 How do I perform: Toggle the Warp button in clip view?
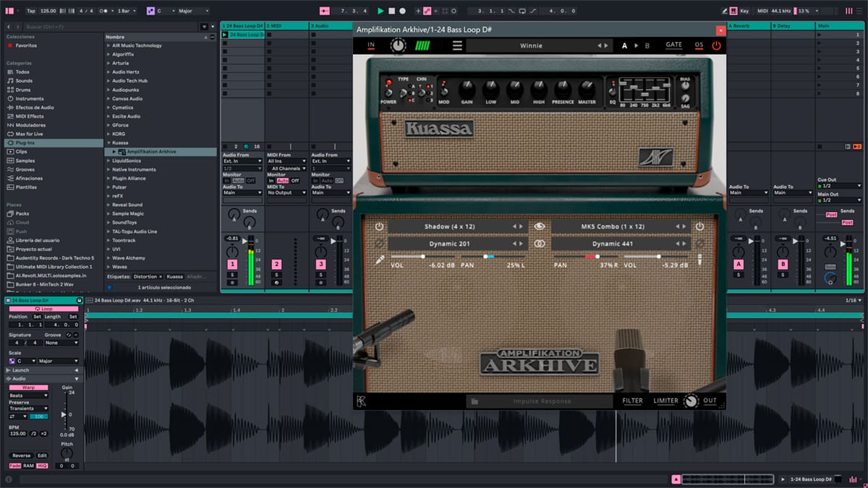tap(28, 388)
